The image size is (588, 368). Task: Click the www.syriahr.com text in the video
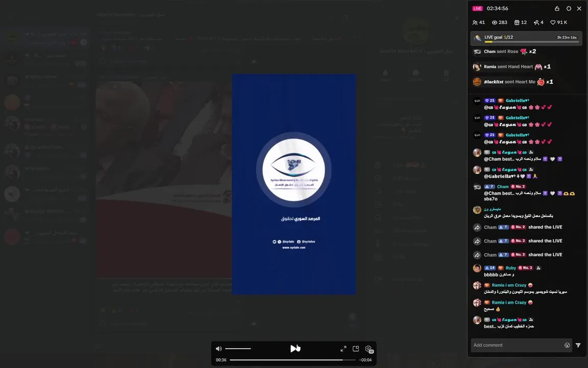point(293,247)
